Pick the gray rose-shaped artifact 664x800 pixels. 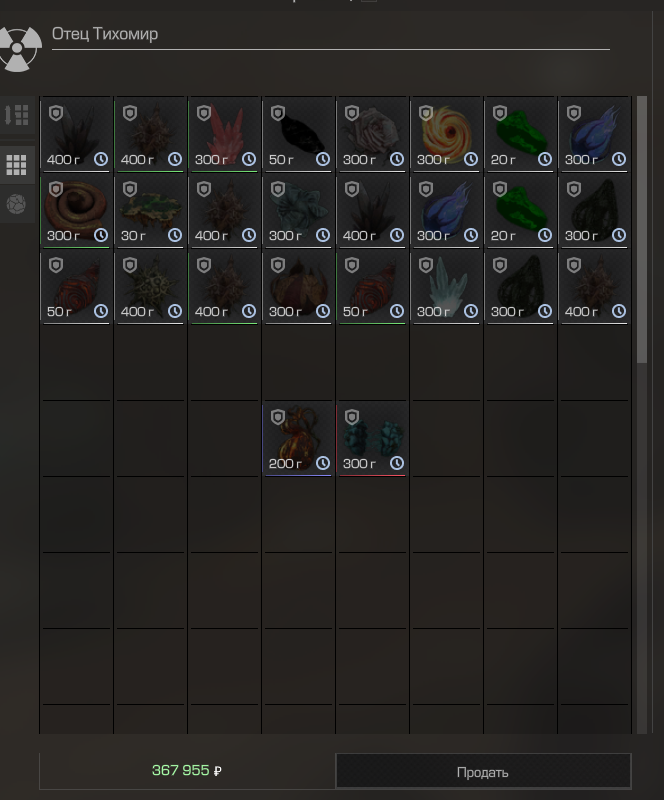(372, 135)
